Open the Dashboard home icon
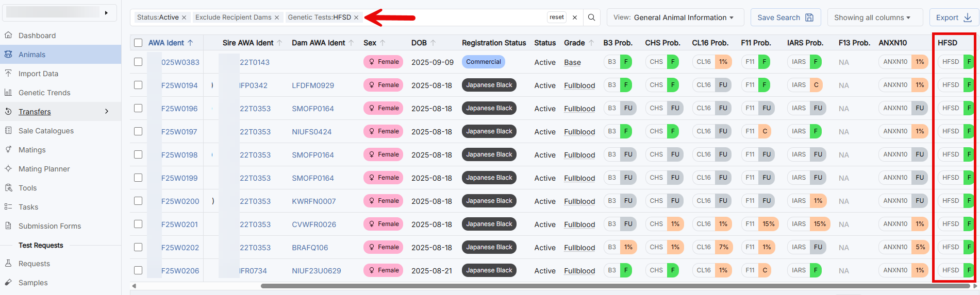The width and height of the screenshot is (980, 295). tap(8, 35)
